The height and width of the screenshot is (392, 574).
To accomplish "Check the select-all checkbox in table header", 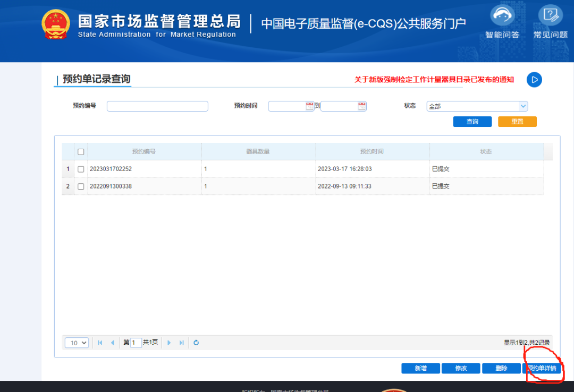I will (x=80, y=151).
